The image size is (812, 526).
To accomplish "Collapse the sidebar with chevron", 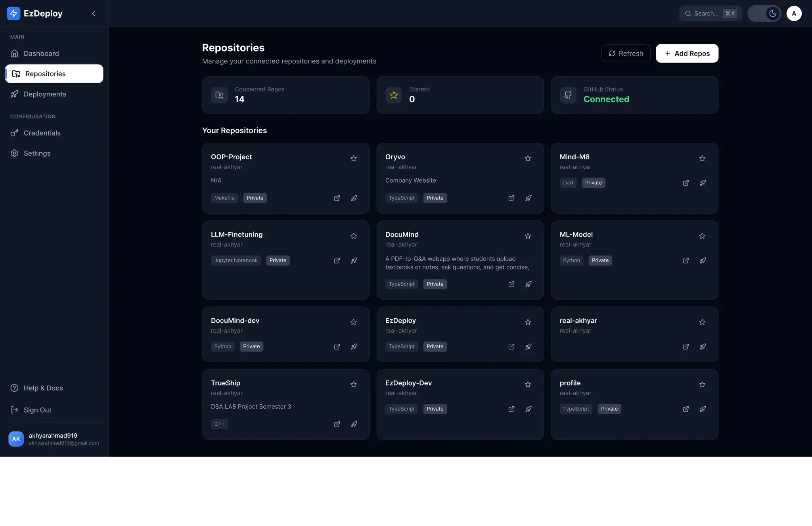I will point(94,13).
